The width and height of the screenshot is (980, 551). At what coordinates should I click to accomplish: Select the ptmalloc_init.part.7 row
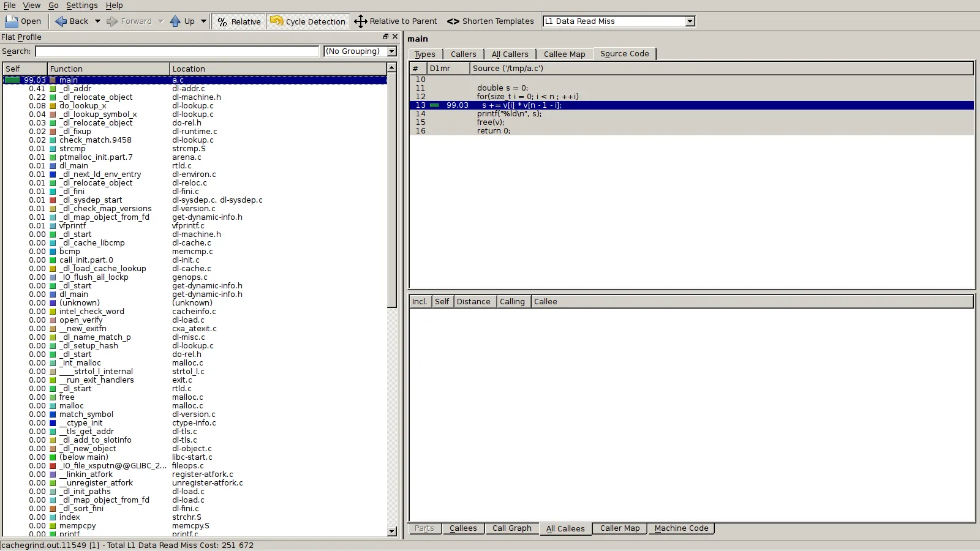click(x=195, y=157)
